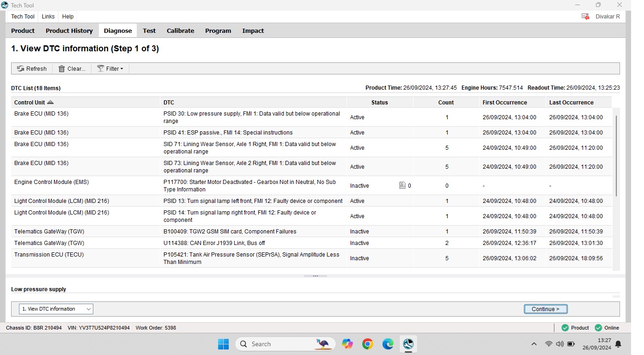Open the Filter dropdown

point(111,69)
